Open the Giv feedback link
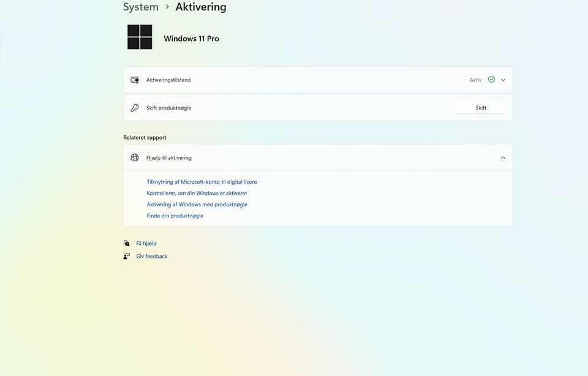 (152, 256)
